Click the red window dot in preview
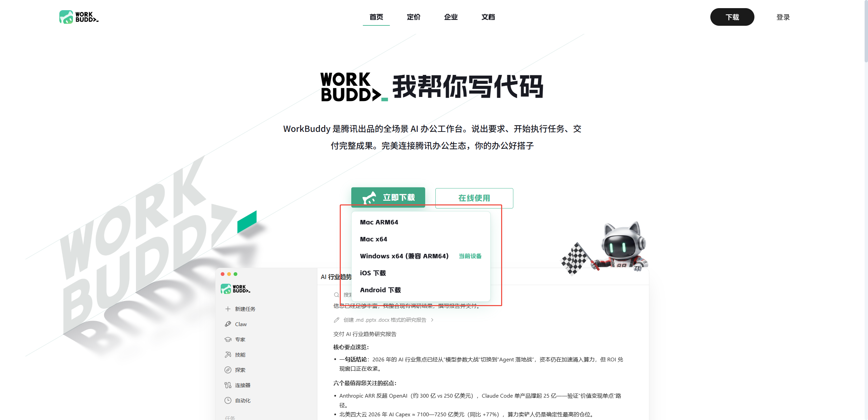Image resolution: width=868 pixels, height=420 pixels. [222, 274]
